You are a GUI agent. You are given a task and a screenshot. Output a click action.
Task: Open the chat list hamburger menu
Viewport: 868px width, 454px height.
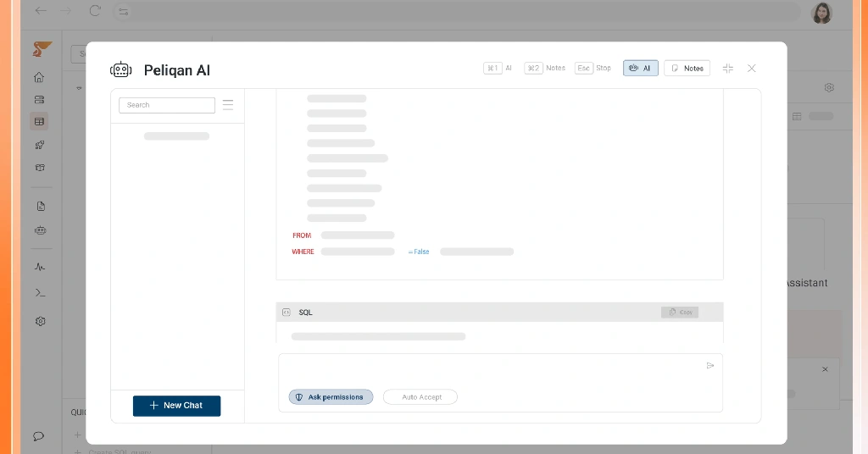point(228,105)
